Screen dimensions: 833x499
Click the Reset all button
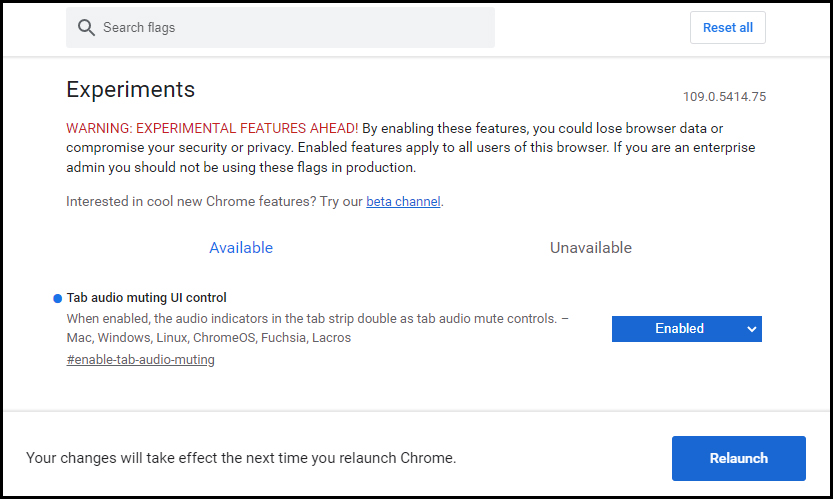coord(728,28)
